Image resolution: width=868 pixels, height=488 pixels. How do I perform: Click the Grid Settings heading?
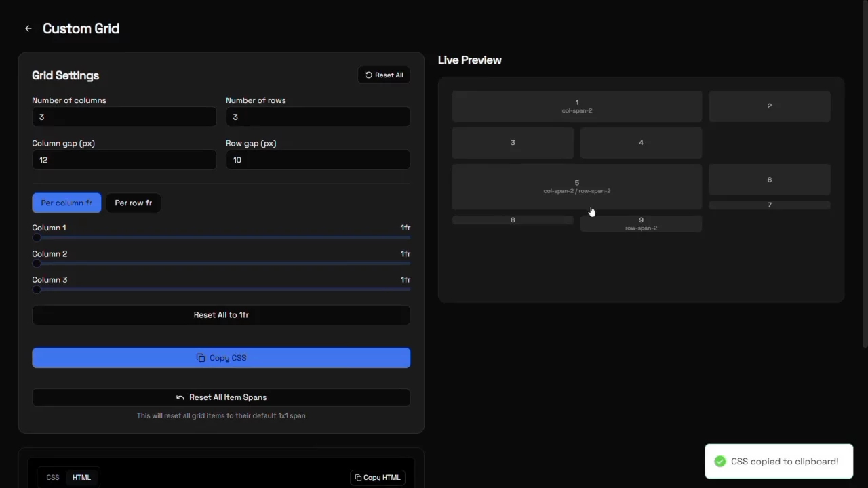pyautogui.click(x=65, y=75)
